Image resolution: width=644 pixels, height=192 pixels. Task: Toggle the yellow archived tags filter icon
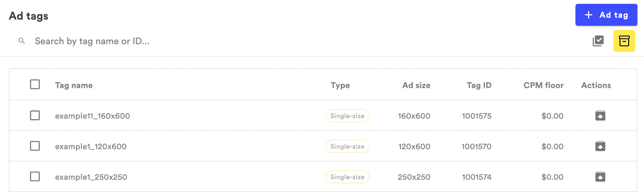click(x=624, y=41)
